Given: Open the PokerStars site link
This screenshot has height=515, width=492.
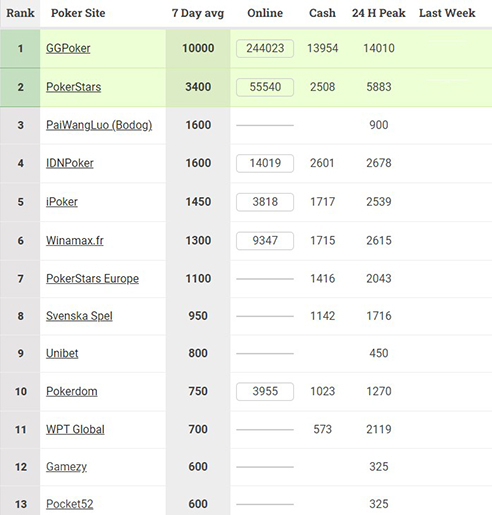Looking at the screenshot, I should [73, 87].
